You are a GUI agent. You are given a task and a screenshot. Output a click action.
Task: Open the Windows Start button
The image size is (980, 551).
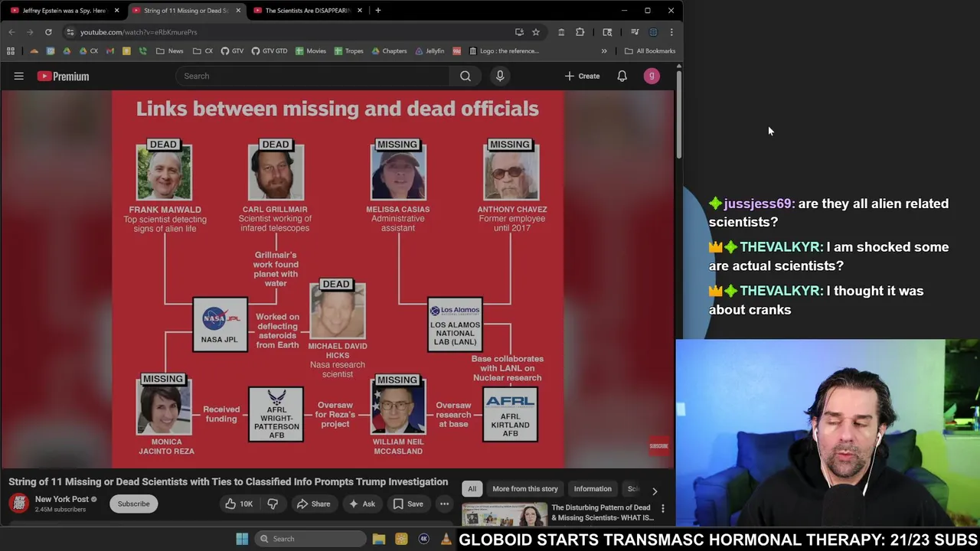[x=242, y=539]
